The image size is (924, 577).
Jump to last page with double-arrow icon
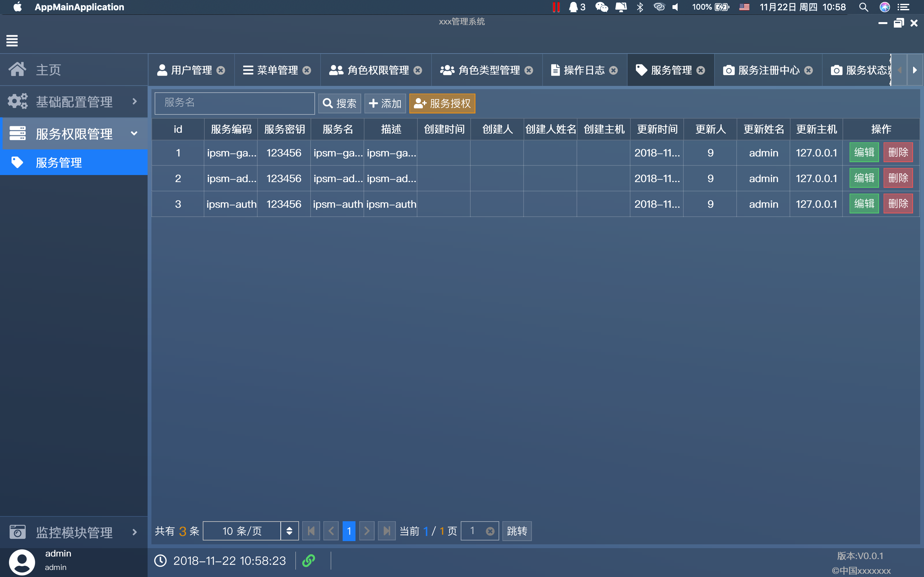point(386,531)
